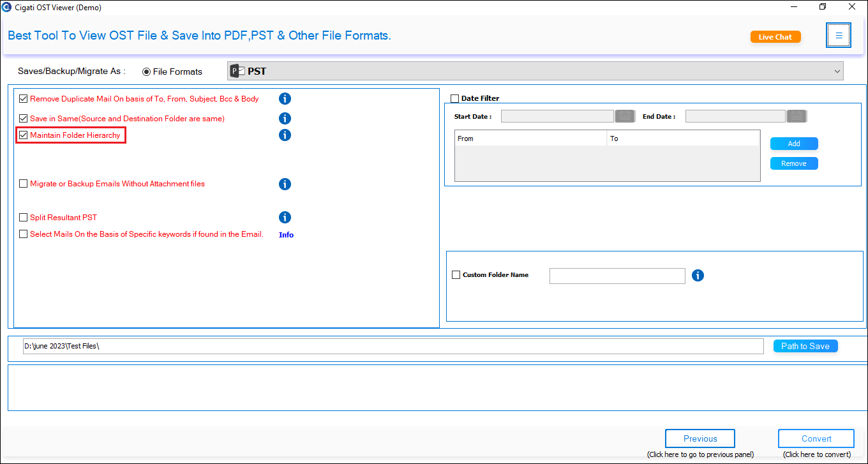The image size is (868, 464).
Task: Click the From column header in date table
Action: 531,138
